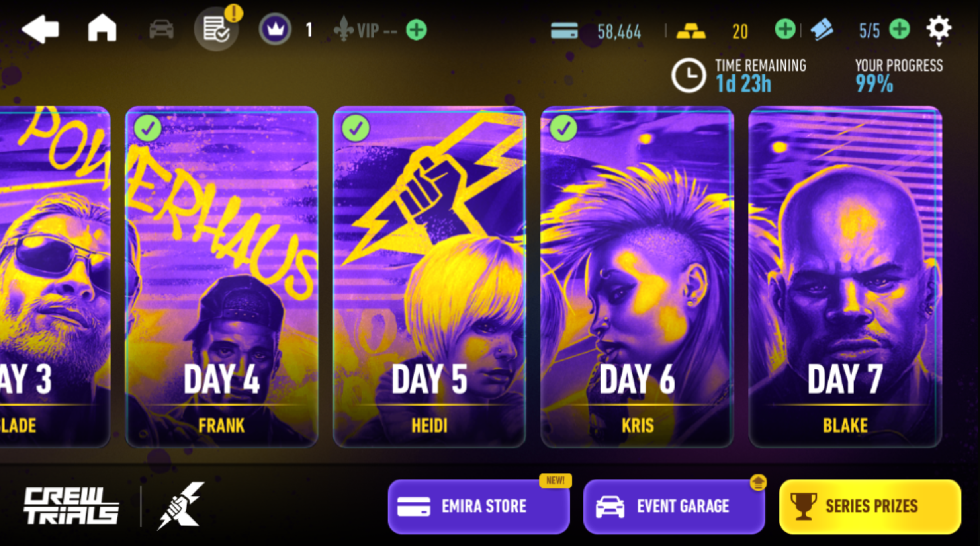View the Series Prizes
The width and height of the screenshot is (980, 546).
(870, 506)
